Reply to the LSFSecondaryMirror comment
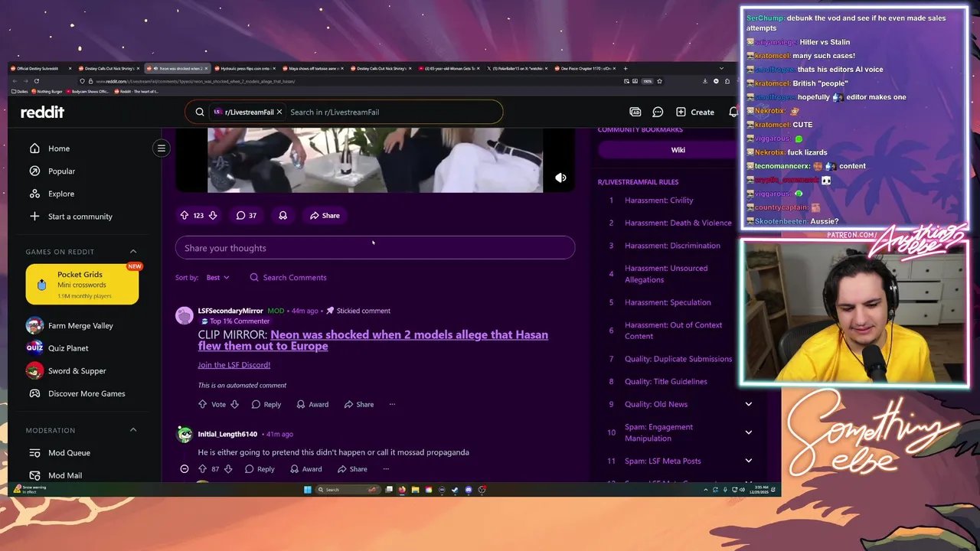 click(266, 404)
